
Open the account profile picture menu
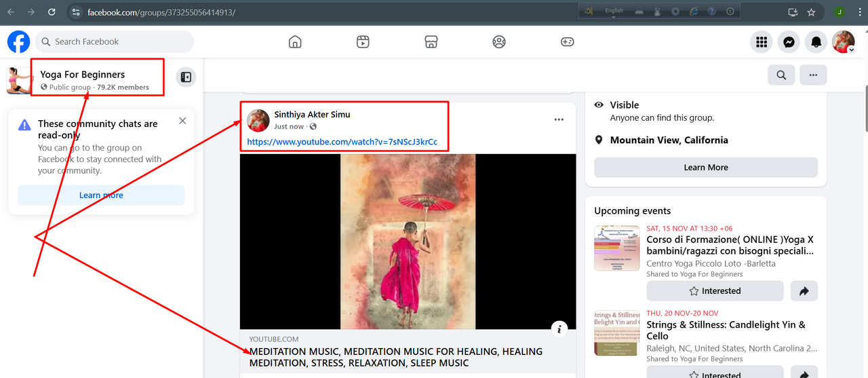[x=844, y=41]
